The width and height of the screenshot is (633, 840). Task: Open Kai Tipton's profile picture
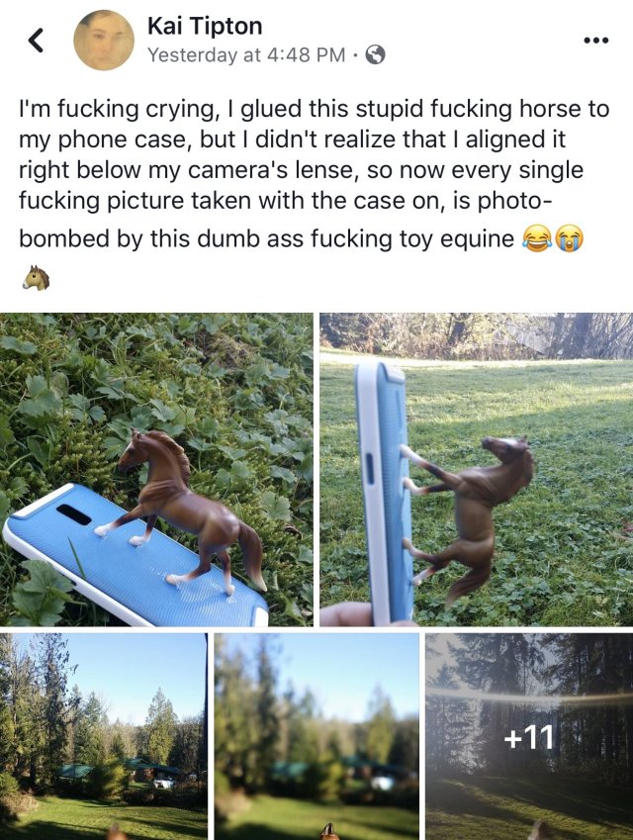[x=104, y=41]
